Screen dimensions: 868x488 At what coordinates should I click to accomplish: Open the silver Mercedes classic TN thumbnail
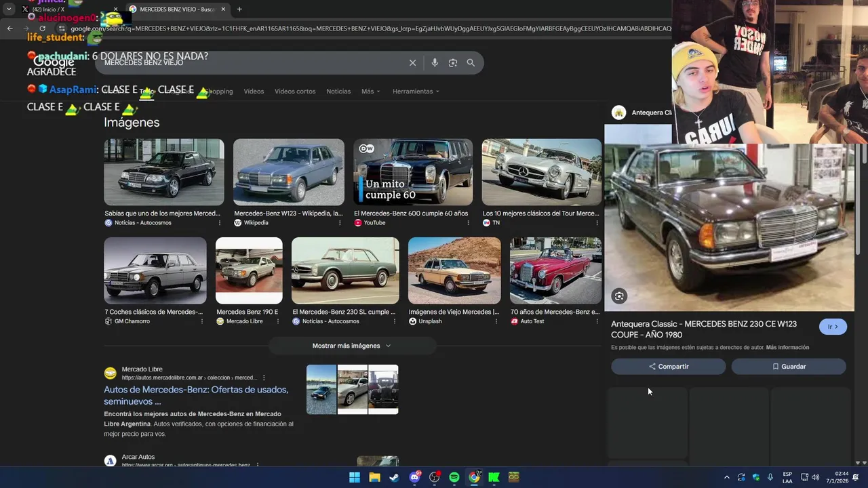point(542,172)
